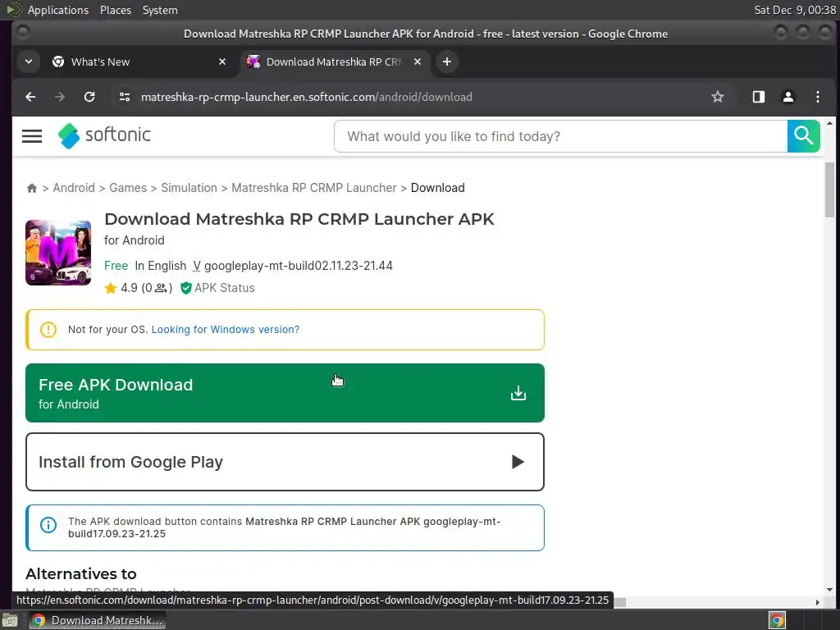Click the show desktop icon in taskbar
840x630 pixels.
[10, 620]
